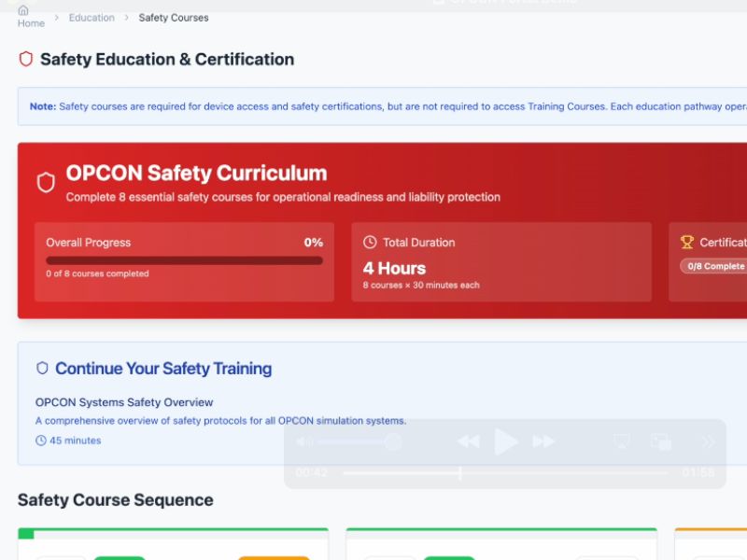Click the 01:58 remaining time label
This screenshot has height=560, width=747.
pyautogui.click(x=698, y=473)
